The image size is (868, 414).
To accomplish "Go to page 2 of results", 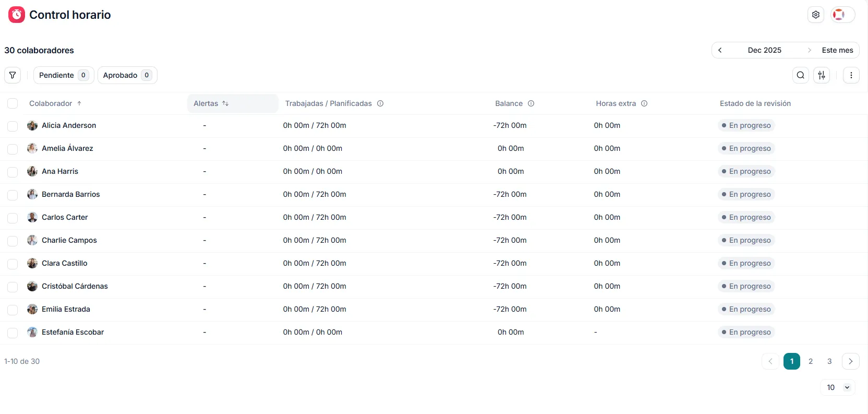I will 811,361.
